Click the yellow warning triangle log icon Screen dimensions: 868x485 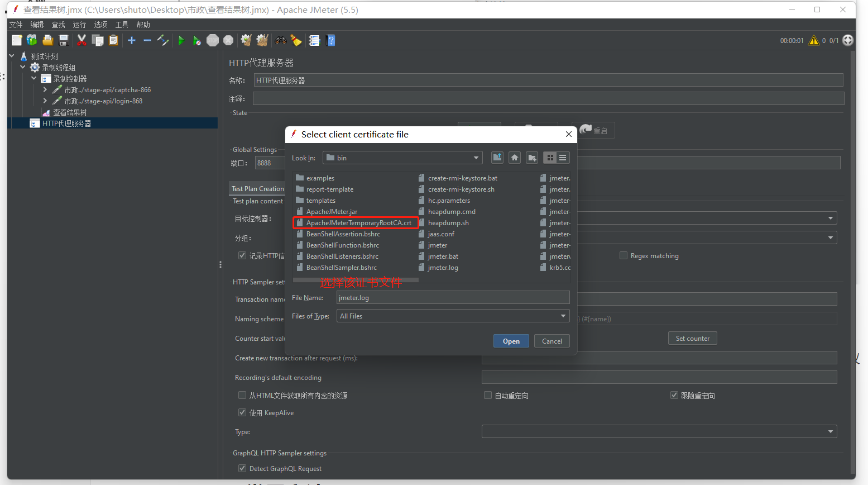(814, 40)
